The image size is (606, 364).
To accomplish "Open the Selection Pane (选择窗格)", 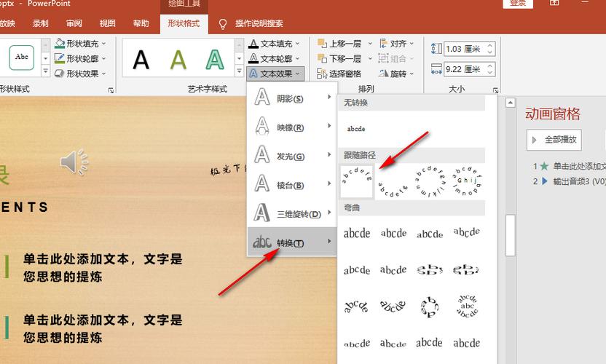I will [339, 74].
